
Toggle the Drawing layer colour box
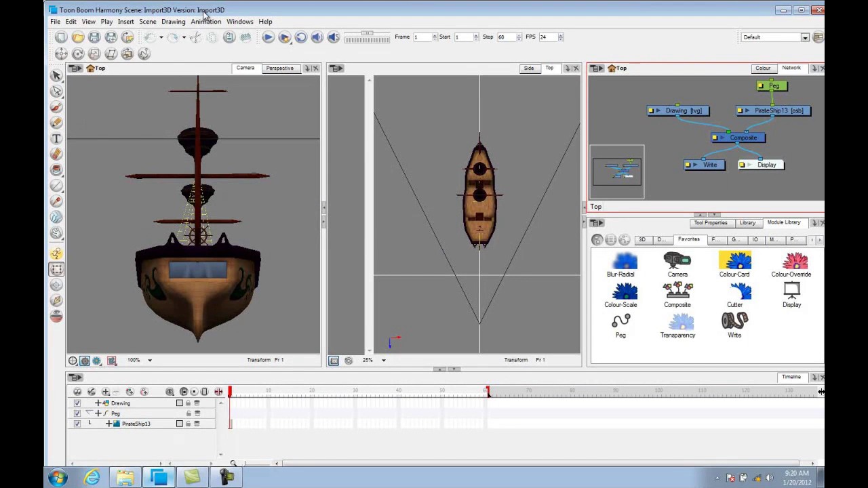(x=180, y=403)
